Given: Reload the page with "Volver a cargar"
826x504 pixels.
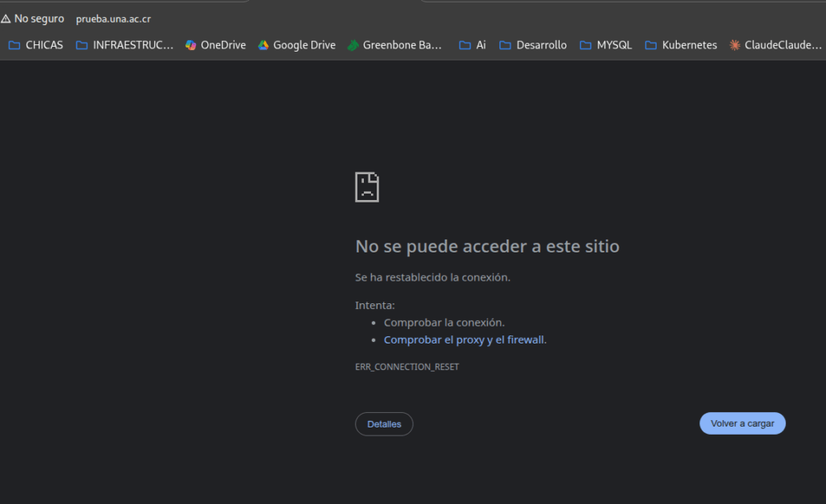Looking at the screenshot, I should pyautogui.click(x=742, y=423).
